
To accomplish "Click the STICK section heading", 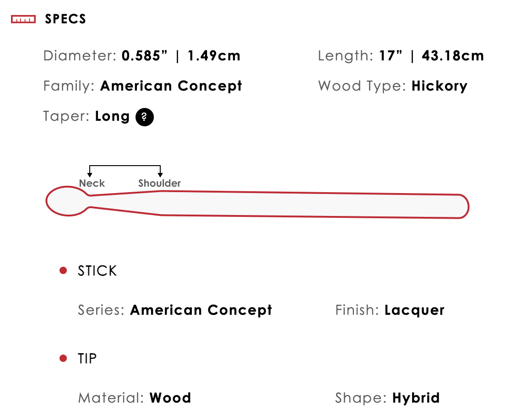I will [x=98, y=271].
